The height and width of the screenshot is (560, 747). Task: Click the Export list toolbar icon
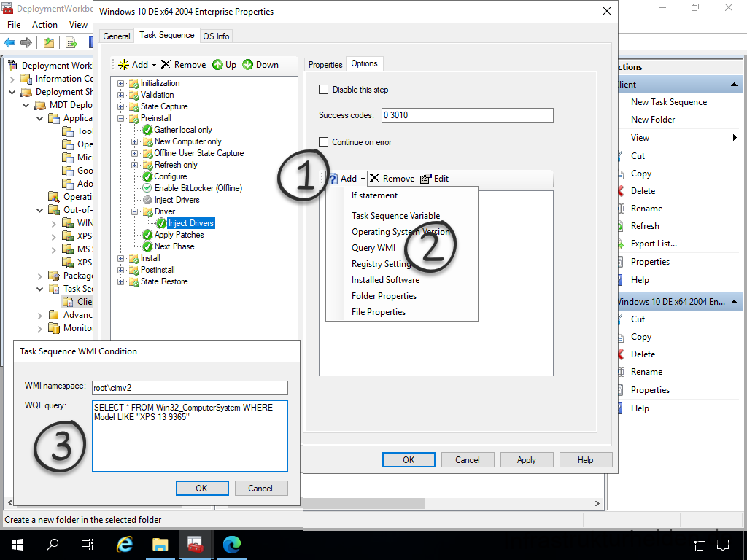(71, 43)
